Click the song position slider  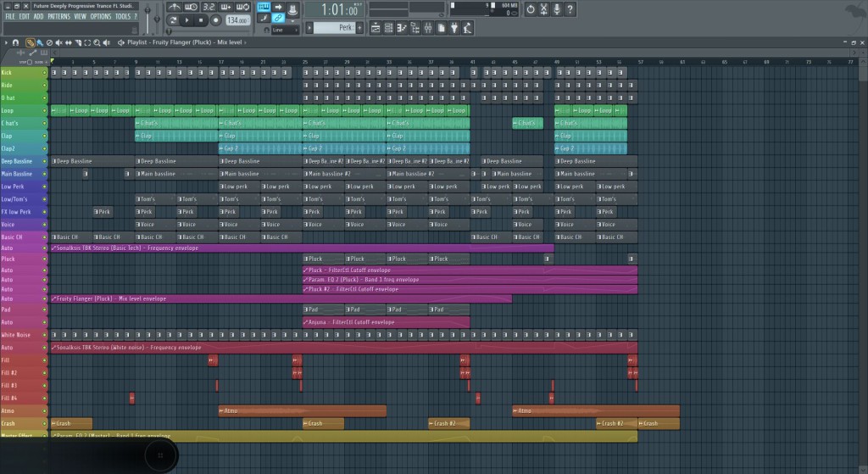[x=209, y=31]
